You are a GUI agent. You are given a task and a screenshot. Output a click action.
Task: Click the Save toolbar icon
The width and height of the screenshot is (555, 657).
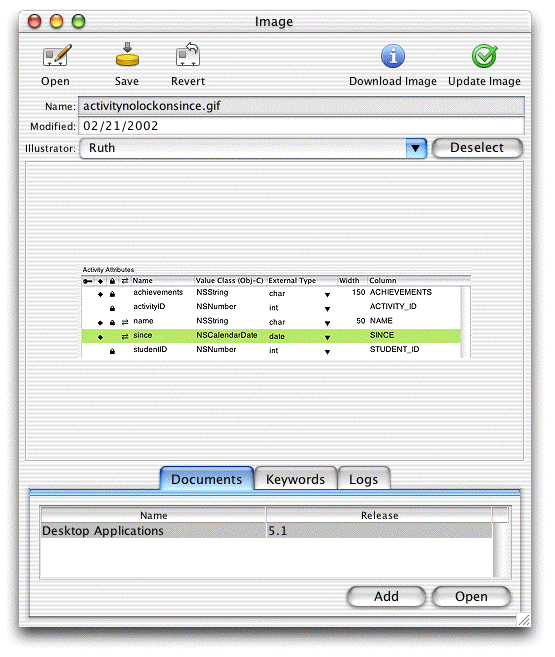pos(127,54)
